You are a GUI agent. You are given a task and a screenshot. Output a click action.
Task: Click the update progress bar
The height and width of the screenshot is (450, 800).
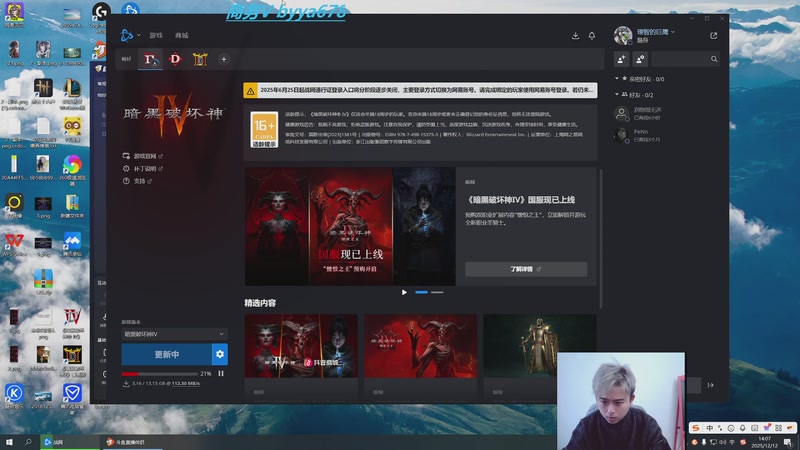[x=160, y=374]
